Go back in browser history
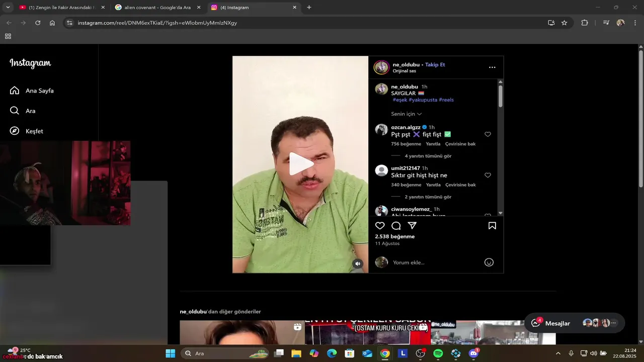 click(x=9, y=23)
